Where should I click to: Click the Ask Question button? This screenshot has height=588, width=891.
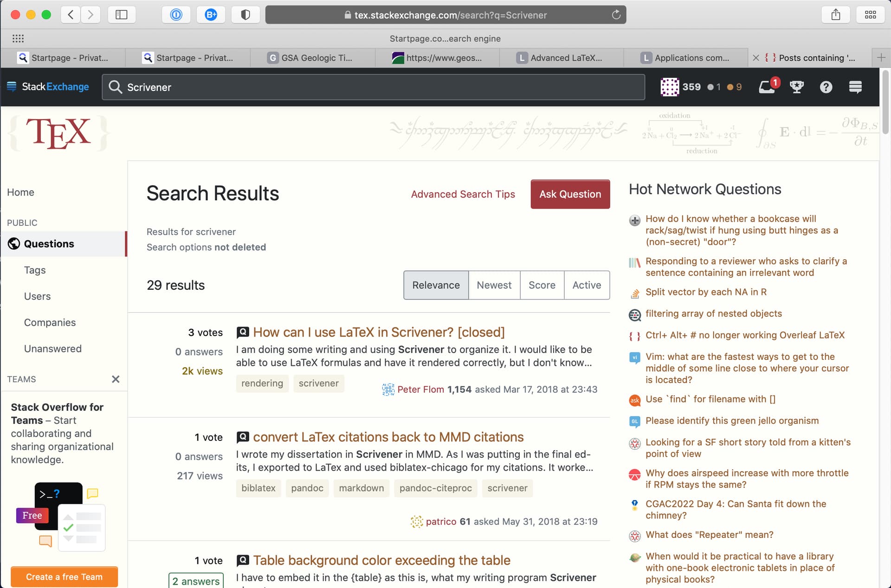(570, 194)
